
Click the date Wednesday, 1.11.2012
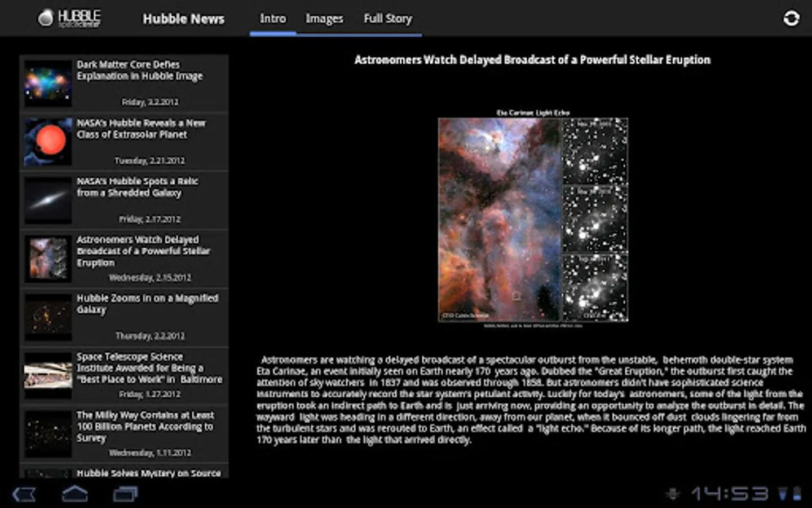[x=149, y=453]
